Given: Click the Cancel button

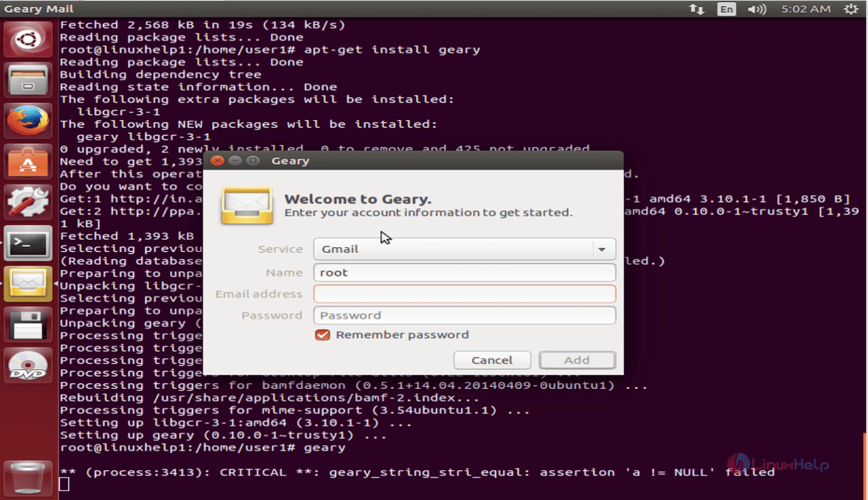Looking at the screenshot, I should coord(492,360).
